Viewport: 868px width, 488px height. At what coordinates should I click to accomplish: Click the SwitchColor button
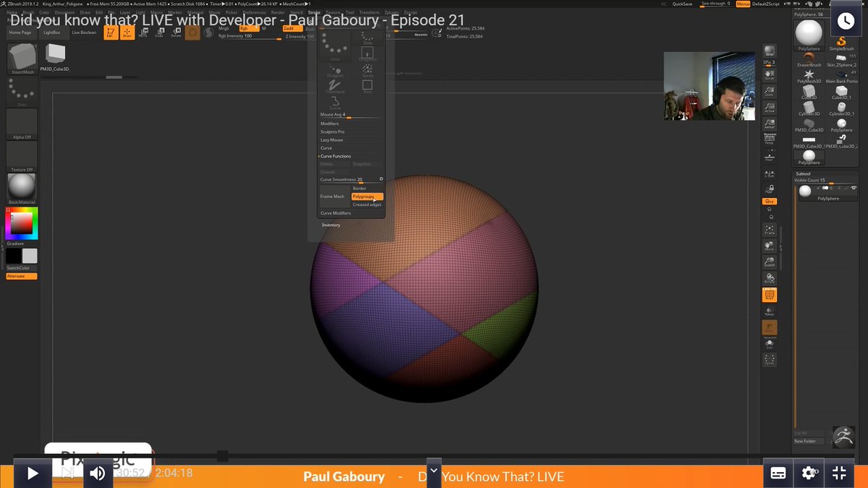[x=22, y=268]
